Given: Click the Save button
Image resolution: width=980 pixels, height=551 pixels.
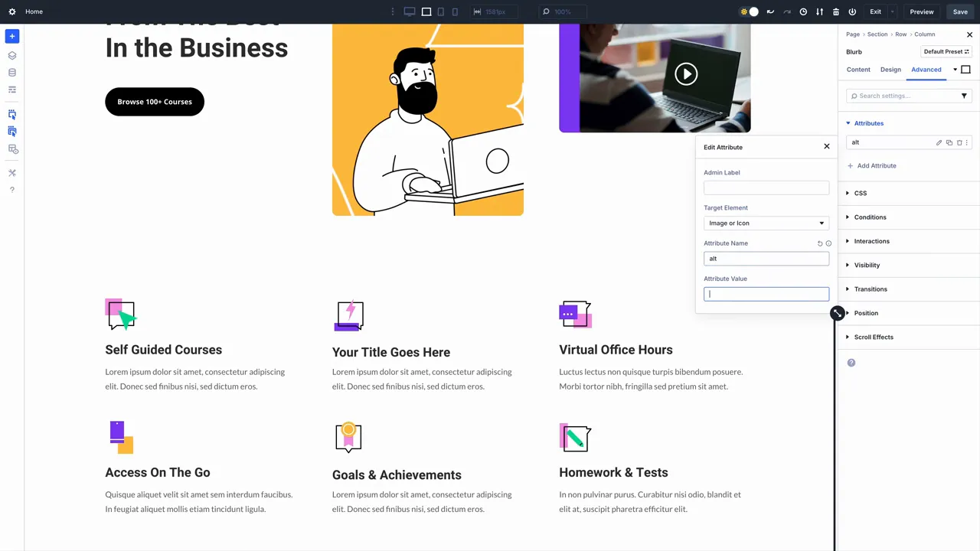Looking at the screenshot, I should (960, 11).
